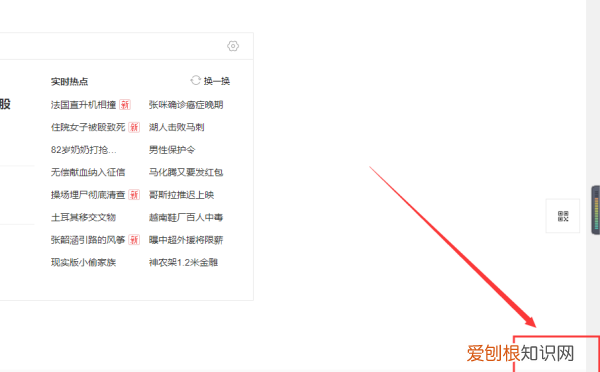
Task: Open the hot topic 操场埋尸彻底清查
Action: point(88,195)
